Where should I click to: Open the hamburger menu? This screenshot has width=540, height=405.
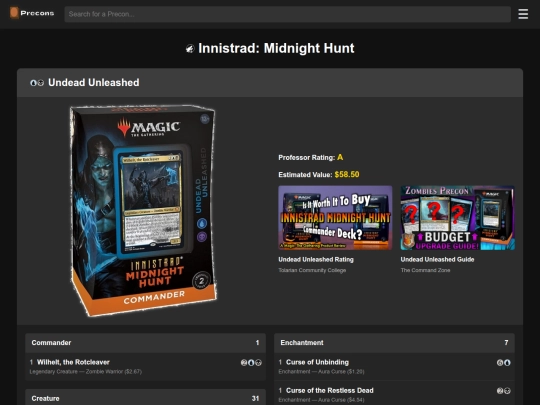point(523,14)
